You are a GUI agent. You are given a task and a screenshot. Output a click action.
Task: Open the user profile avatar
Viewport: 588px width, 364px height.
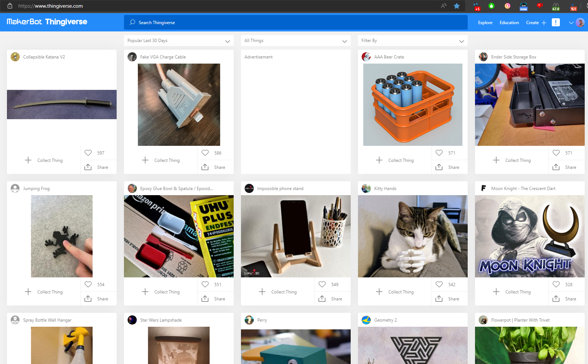tap(580, 23)
